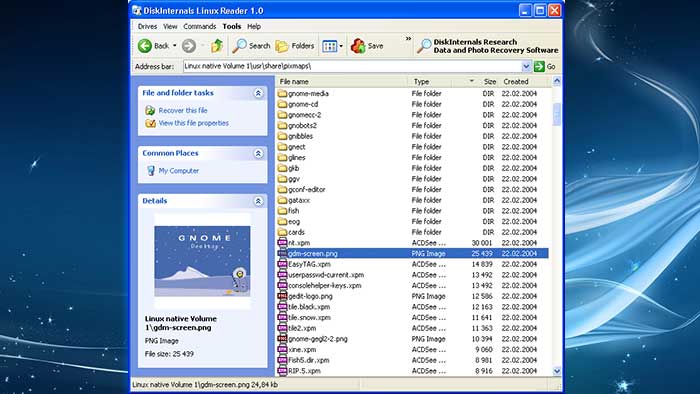Collapse the Common Places panel
The image size is (700, 394).
[x=258, y=153]
